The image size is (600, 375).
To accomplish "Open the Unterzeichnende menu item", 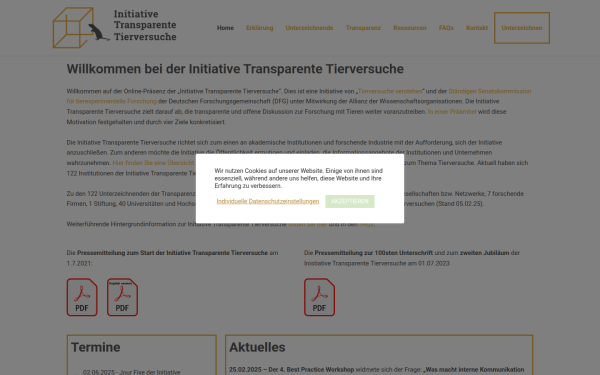I will pos(309,28).
